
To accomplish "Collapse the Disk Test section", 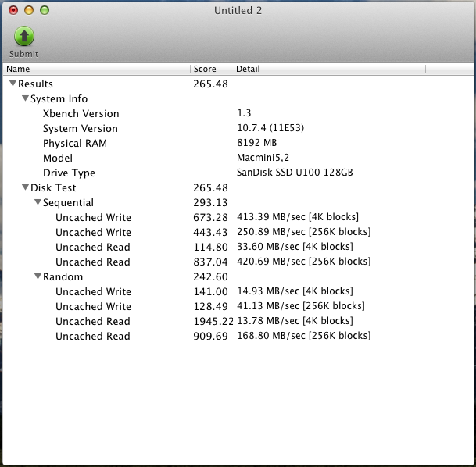I will 26,187.
